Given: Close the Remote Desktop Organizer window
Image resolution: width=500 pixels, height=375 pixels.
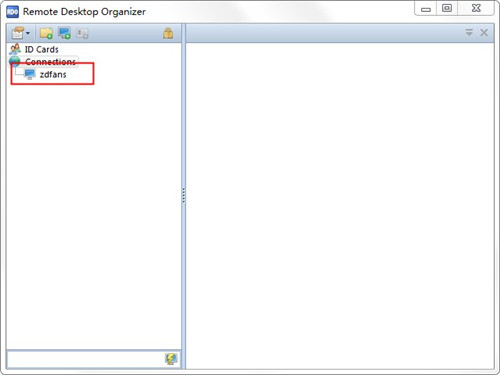Looking at the screenshot, I should pyautogui.click(x=476, y=8).
